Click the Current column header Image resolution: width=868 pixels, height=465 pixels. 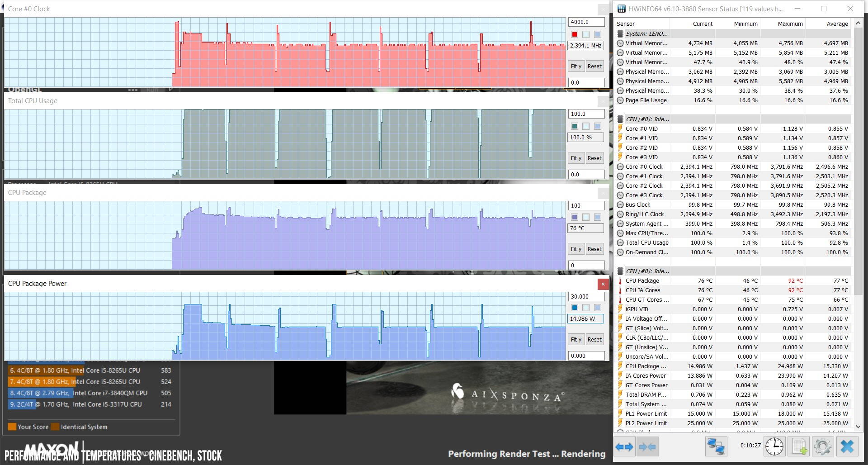693,24
